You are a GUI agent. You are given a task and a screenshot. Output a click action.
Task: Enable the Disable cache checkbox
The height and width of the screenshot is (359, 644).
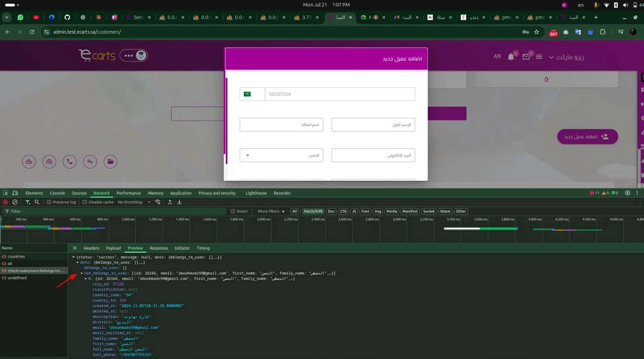pyautogui.click(x=85, y=202)
